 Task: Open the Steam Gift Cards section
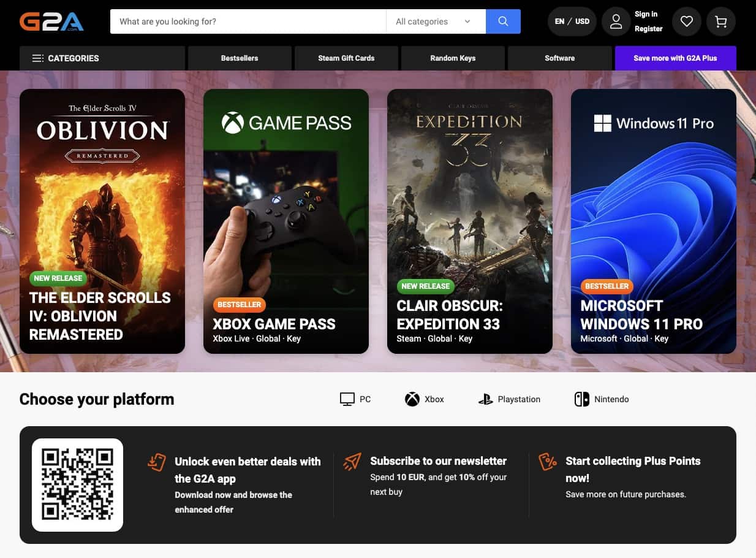click(x=346, y=58)
